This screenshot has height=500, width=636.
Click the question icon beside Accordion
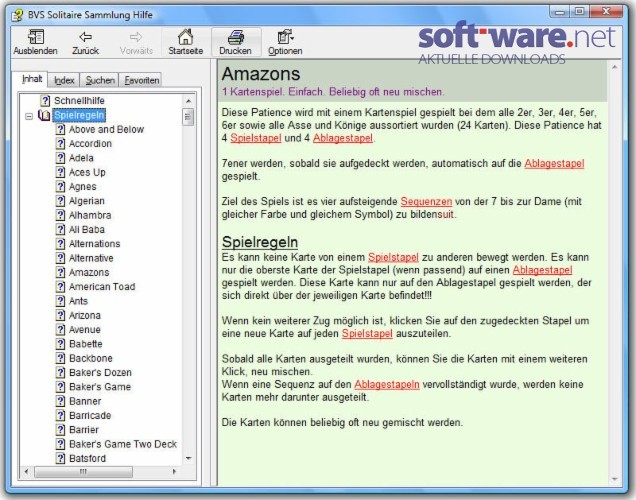click(60, 144)
